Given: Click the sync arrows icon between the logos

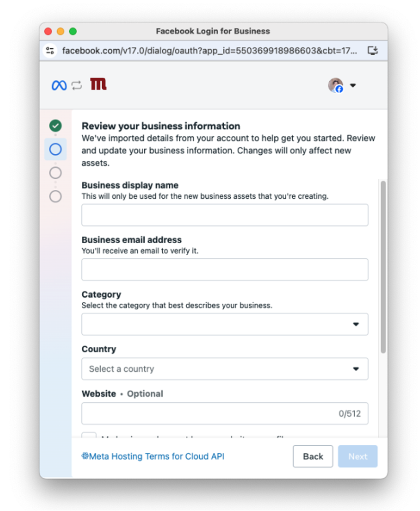Looking at the screenshot, I should point(76,85).
